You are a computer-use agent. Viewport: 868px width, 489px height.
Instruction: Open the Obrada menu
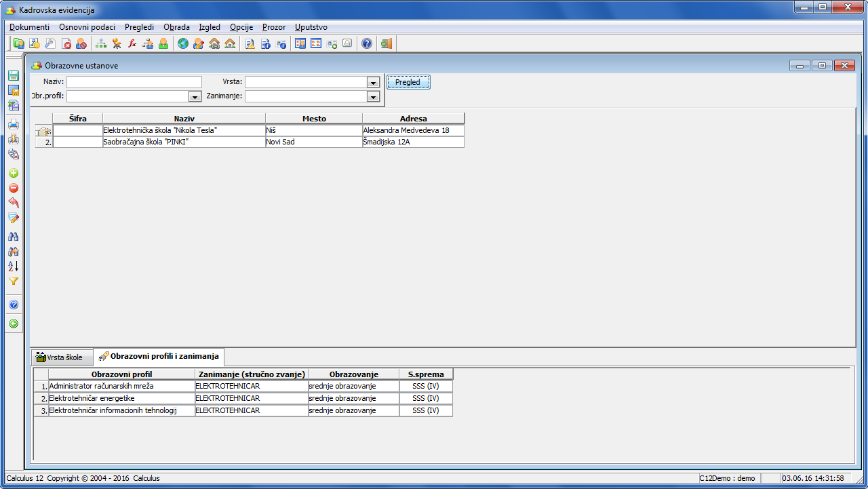coord(177,27)
